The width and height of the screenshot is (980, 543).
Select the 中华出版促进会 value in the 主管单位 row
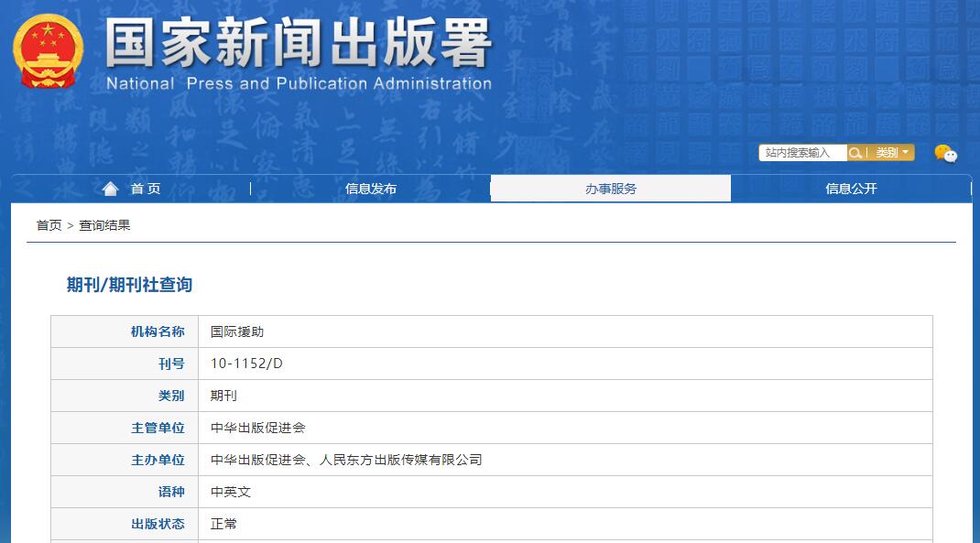257,428
